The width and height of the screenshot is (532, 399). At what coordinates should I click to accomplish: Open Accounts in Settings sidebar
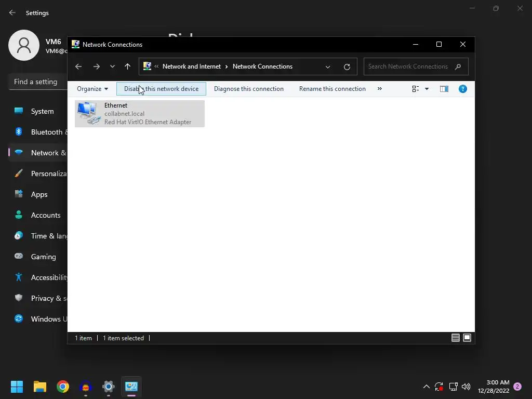(37, 215)
